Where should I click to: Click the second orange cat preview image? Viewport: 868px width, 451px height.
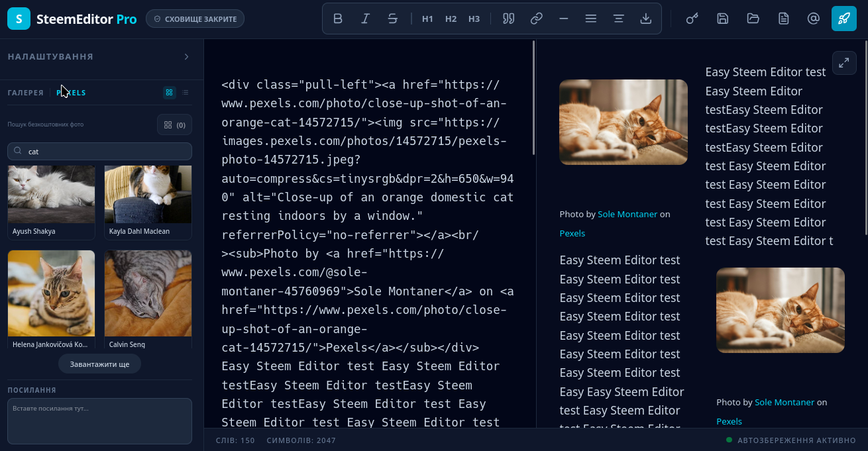click(x=781, y=310)
